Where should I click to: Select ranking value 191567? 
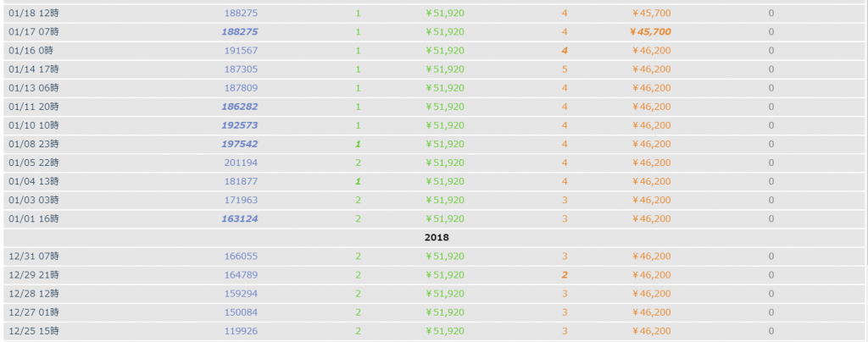click(241, 51)
